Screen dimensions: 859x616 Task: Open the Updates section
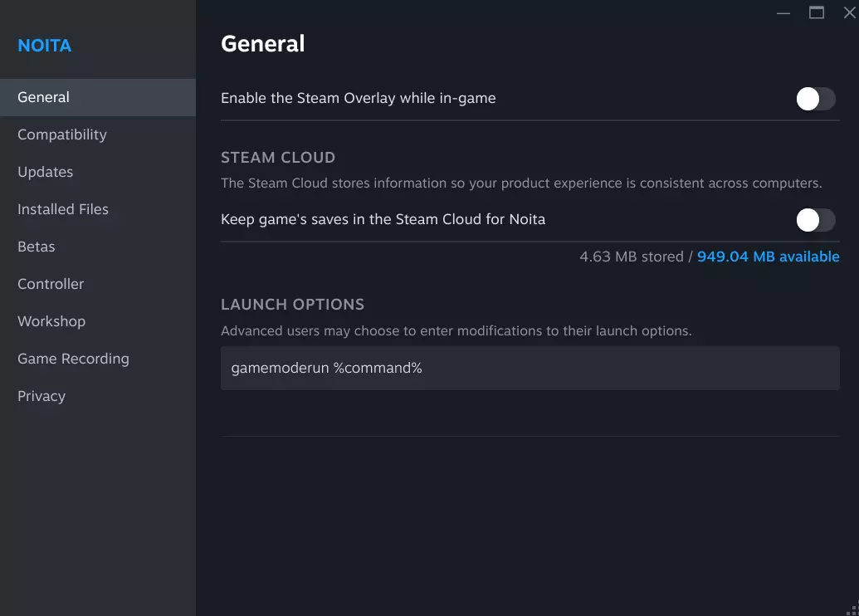pos(46,172)
